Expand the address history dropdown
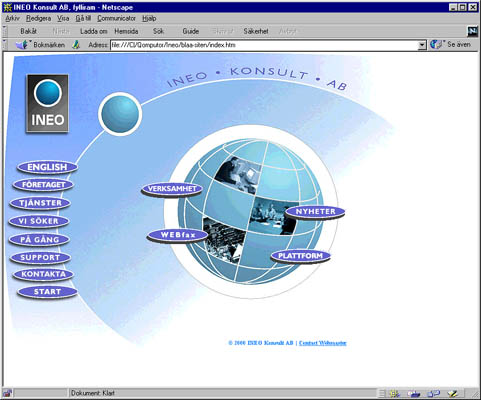This screenshot has width=481, height=400. 422,45
